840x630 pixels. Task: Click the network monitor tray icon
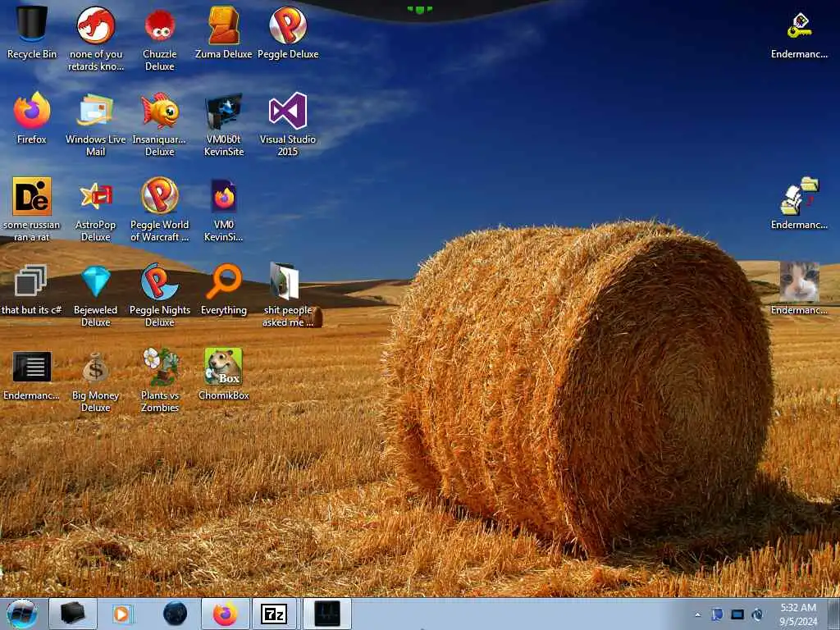pyautogui.click(x=737, y=614)
